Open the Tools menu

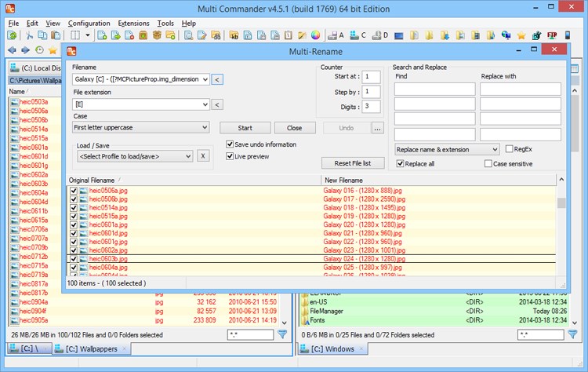pos(165,24)
